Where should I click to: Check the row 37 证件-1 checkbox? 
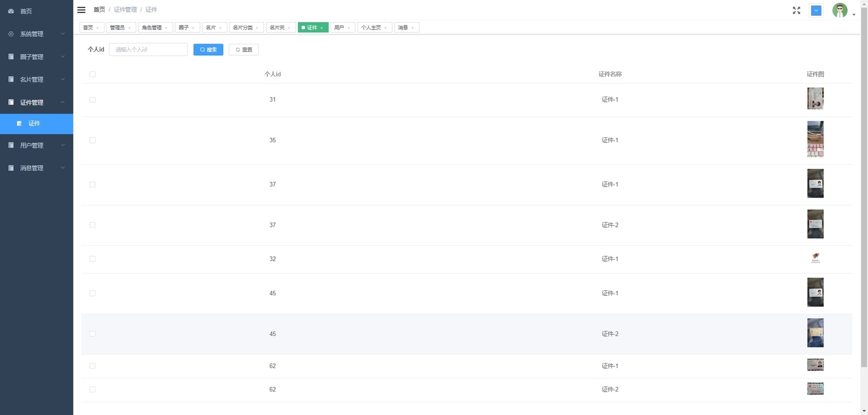[93, 185]
